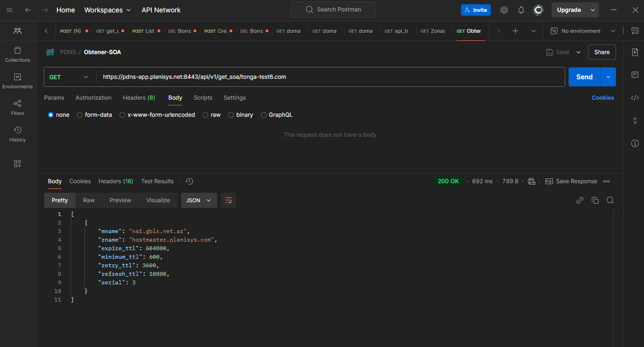Expand the Workspaces menu
The image size is (644, 347).
[108, 10]
